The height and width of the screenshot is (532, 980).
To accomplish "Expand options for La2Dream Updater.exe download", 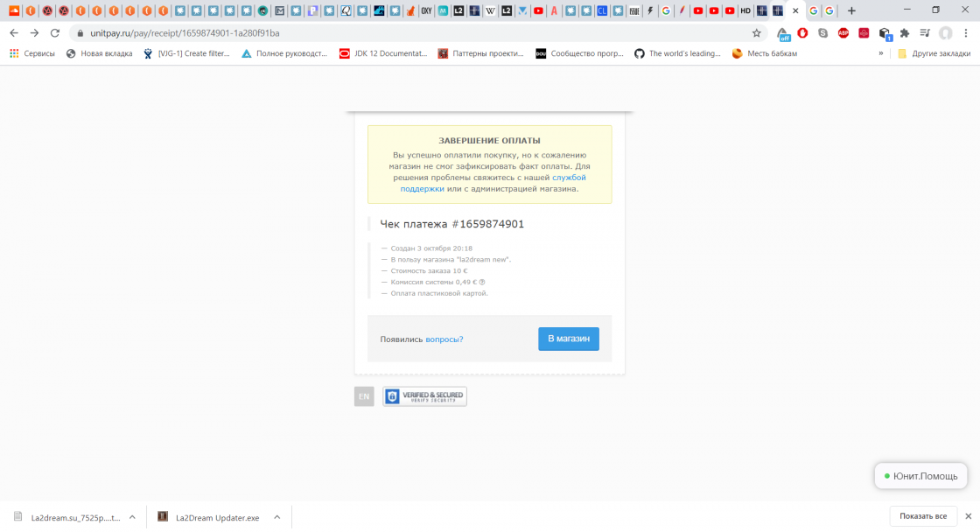I will pyautogui.click(x=276, y=517).
